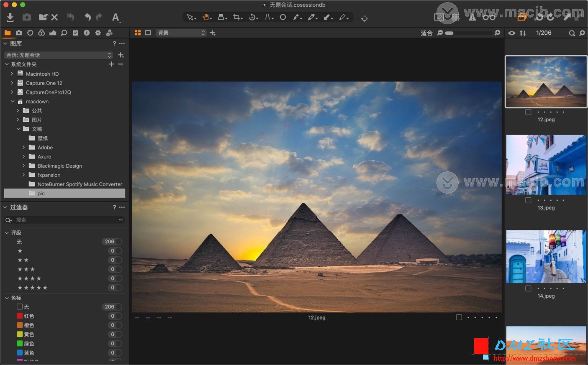Select the circle spot removal tool
This screenshot has width=588, height=365.
pos(283,17)
